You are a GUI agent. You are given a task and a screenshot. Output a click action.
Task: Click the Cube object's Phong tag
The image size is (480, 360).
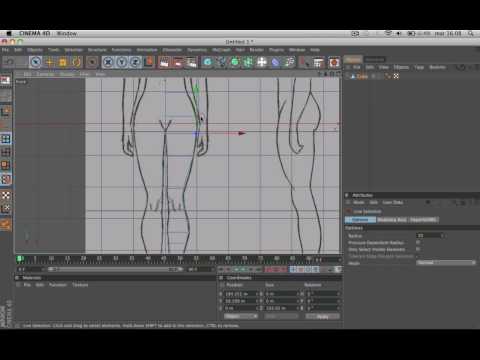pos(388,76)
